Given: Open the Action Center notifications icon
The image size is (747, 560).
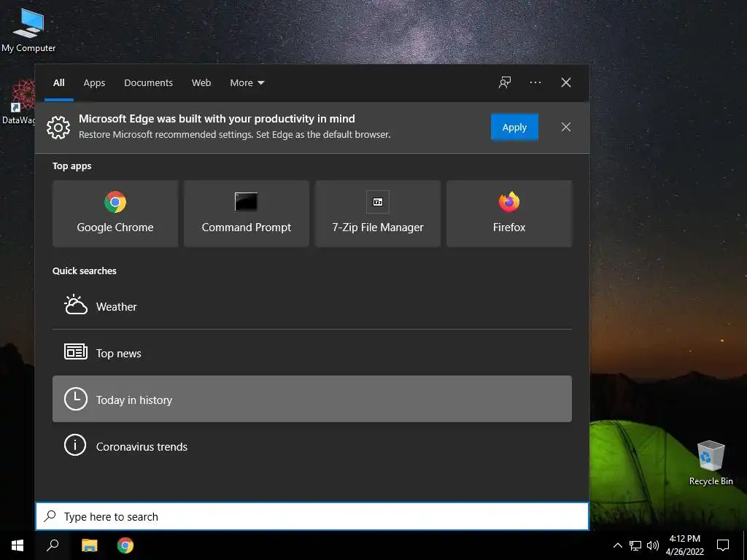Looking at the screenshot, I should coord(723,545).
